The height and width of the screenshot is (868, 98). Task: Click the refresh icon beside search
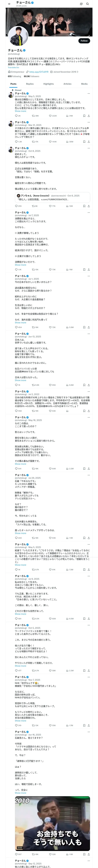[81, 4]
